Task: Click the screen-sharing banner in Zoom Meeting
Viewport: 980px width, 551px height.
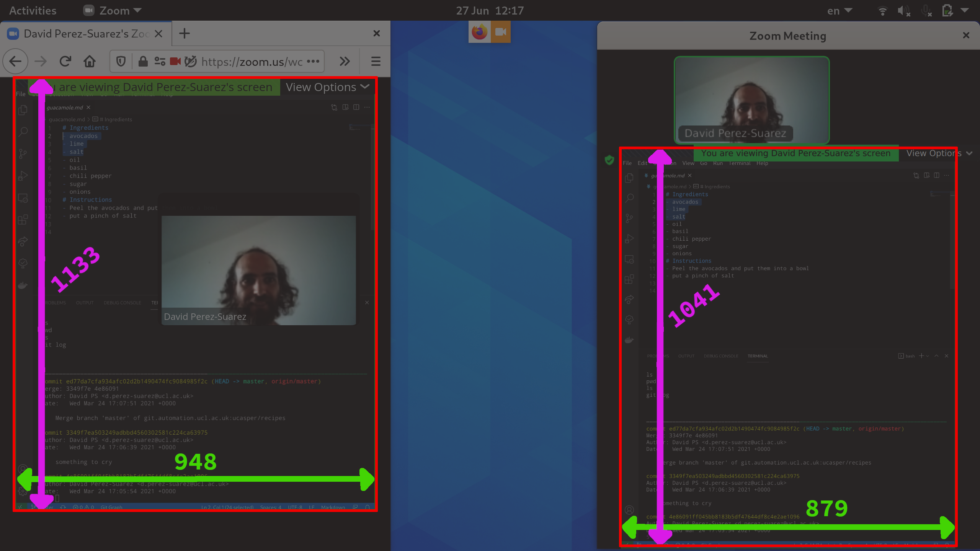Action: coord(796,153)
